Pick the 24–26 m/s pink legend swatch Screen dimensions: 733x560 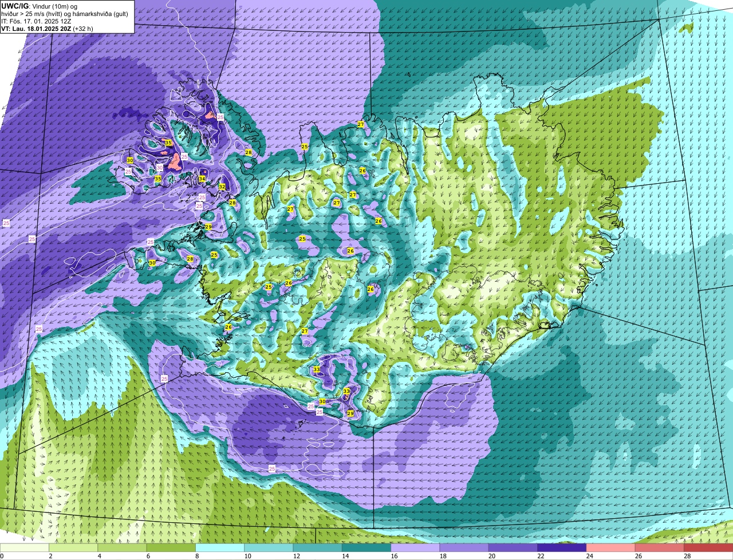(x=610, y=548)
